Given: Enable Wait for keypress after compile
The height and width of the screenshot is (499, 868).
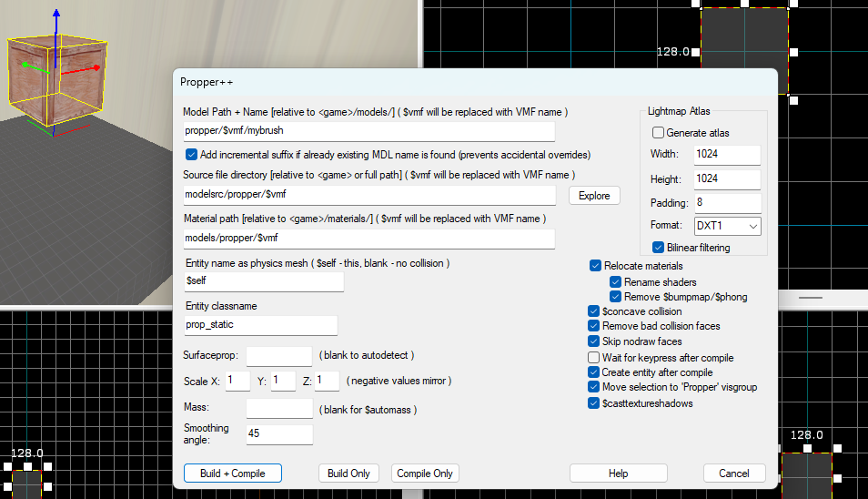Looking at the screenshot, I should pos(593,357).
